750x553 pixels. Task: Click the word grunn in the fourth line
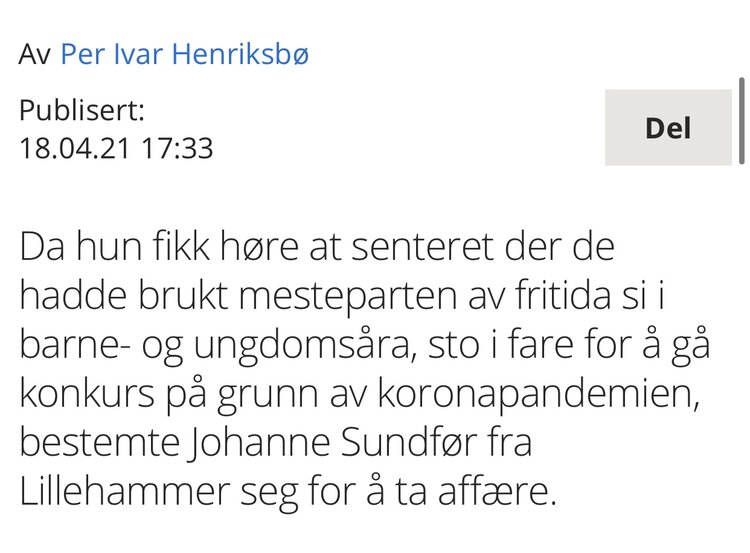point(267,395)
